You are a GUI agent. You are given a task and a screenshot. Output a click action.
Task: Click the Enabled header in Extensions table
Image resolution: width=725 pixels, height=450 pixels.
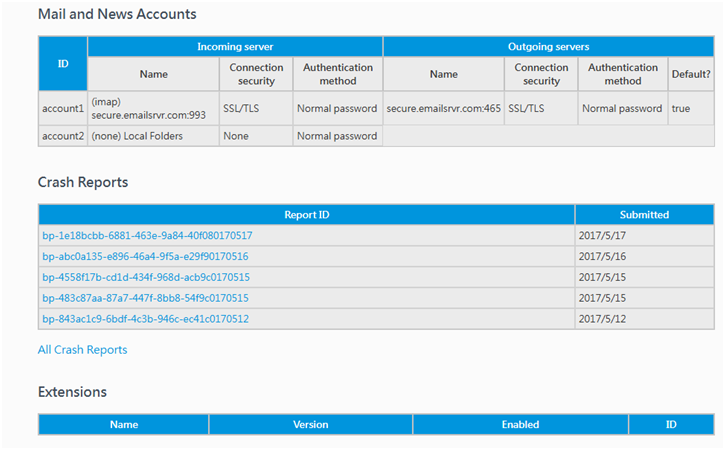point(520,424)
